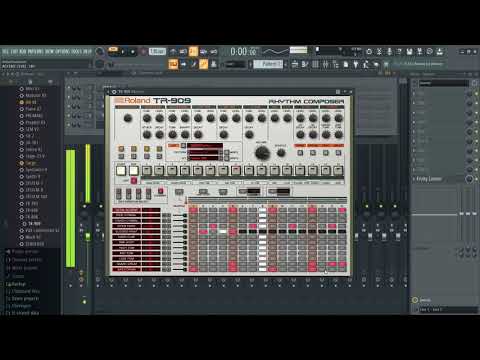Toggle the loop recording icon
The image size is (480, 360).
click(x=214, y=52)
